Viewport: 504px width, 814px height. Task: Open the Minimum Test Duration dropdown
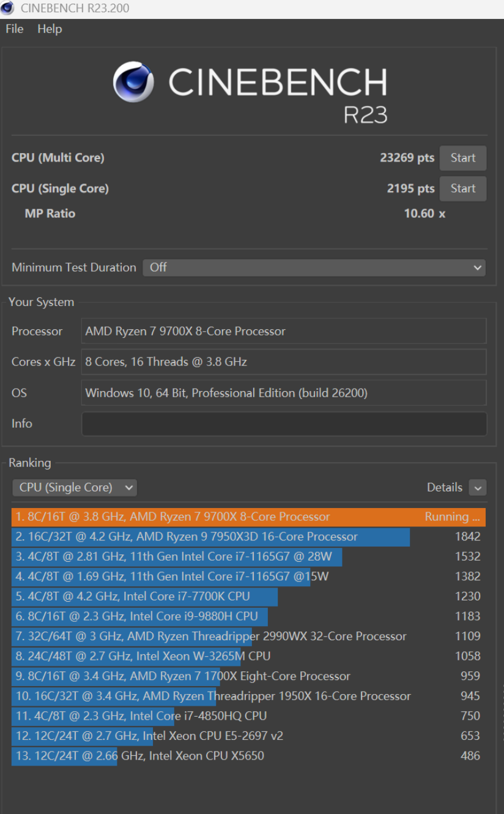[314, 267]
